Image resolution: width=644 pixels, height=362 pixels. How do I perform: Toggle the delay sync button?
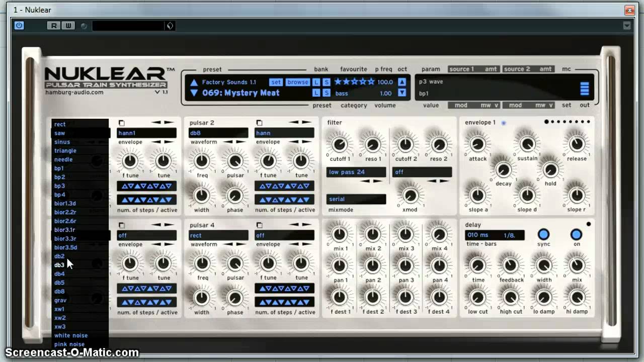tap(543, 234)
